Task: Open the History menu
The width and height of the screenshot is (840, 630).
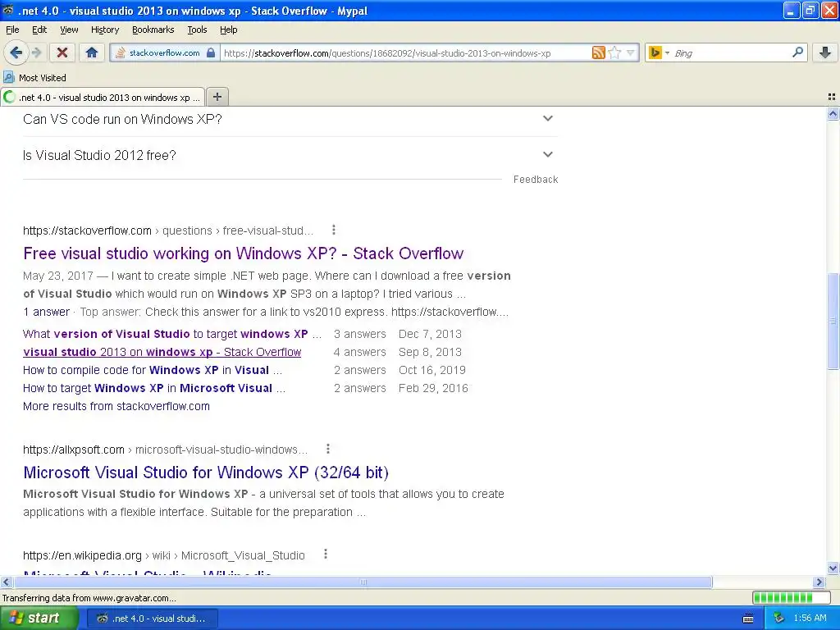Action: tap(104, 30)
